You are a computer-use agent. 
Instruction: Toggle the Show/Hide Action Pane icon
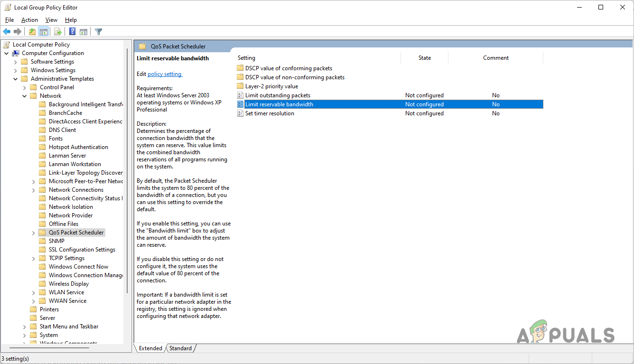pos(84,32)
